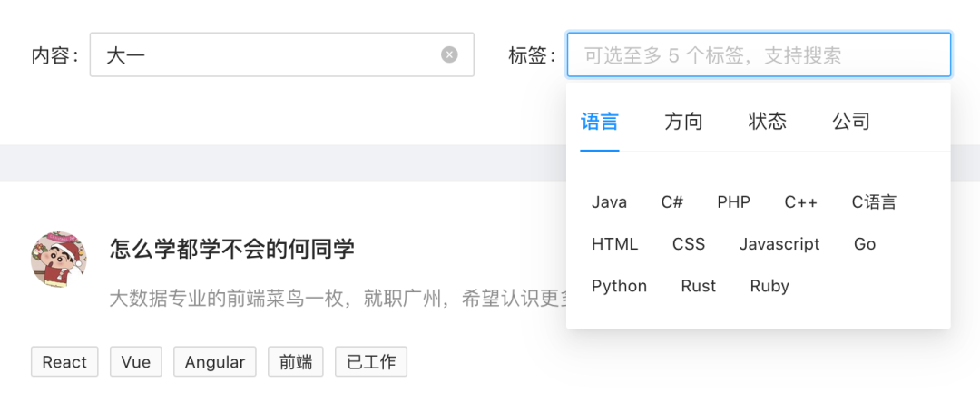Viewport: 980px width, 393px height.
Task: Select the C语言 tag
Action: (x=873, y=202)
